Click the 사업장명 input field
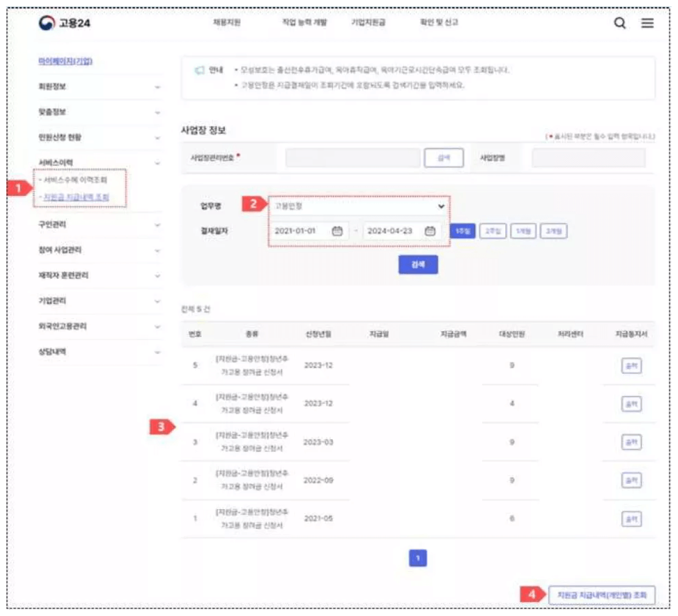The width and height of the screenshot is (678, 616). (588, 158)
